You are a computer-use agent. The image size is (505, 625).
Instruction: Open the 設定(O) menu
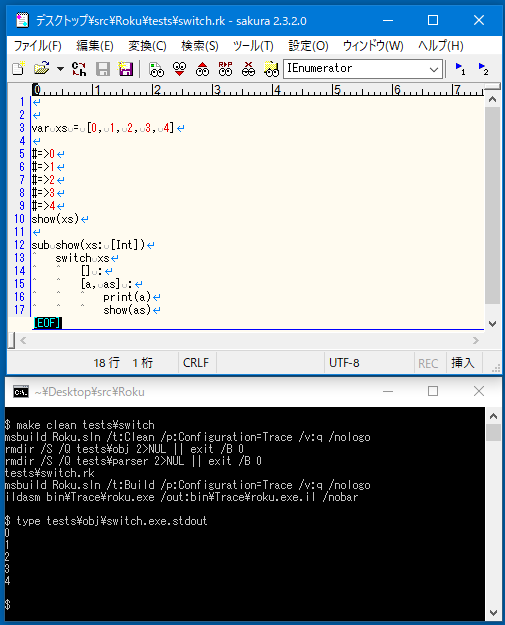(308, 46)
